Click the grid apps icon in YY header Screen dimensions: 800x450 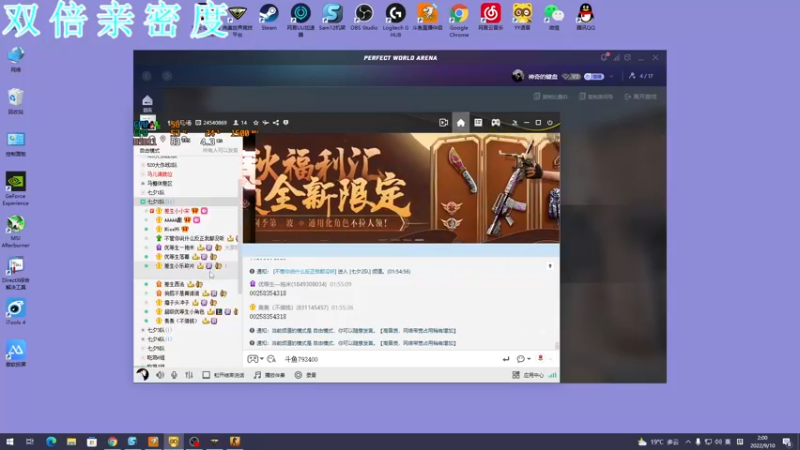[x=478, y=122]
